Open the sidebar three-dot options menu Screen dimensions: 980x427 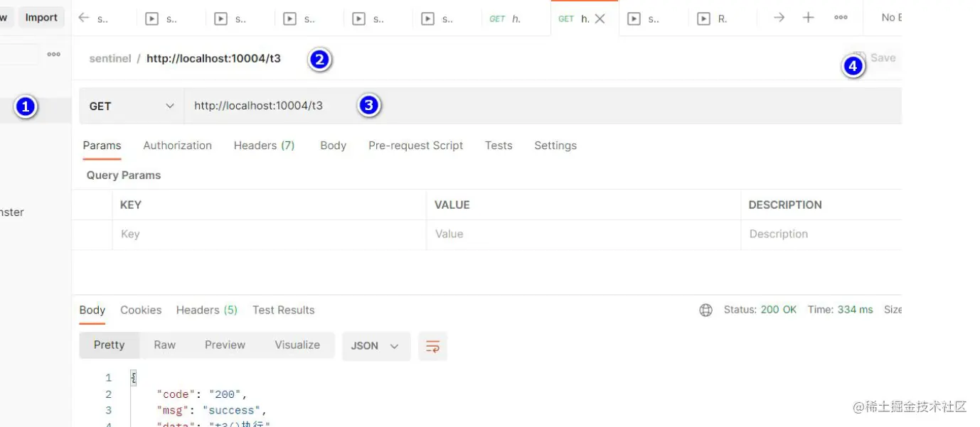click(54, 54)
